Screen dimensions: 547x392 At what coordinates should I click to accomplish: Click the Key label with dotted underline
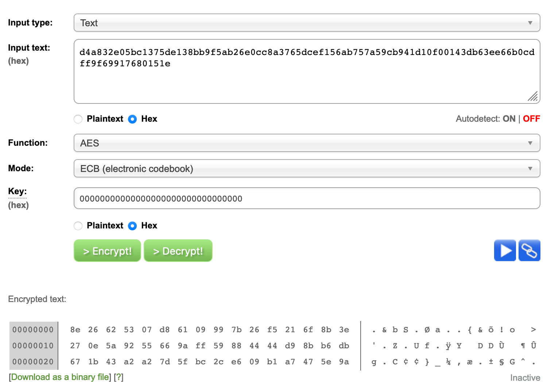(x=17, y=192)
